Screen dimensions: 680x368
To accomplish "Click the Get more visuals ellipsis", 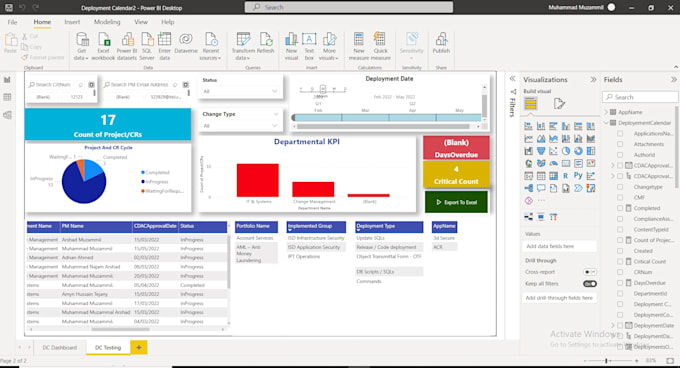I will click(x=541, y=201).
